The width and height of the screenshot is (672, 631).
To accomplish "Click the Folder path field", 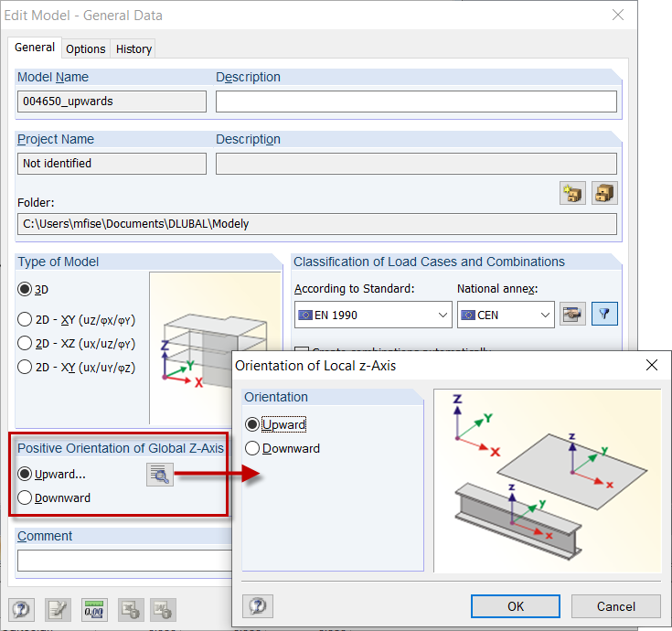I will coord(317,224).
